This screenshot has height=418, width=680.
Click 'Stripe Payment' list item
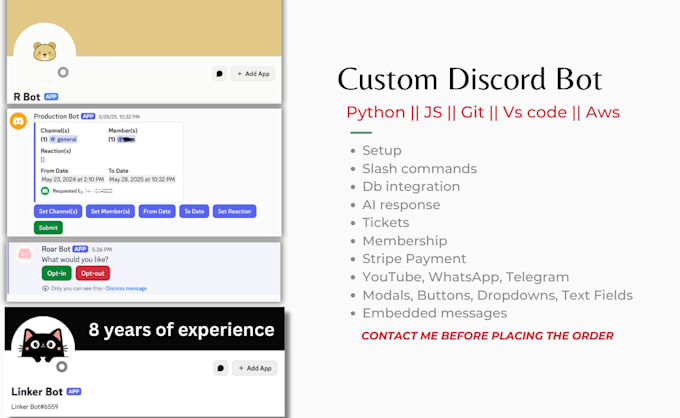(414, 258)
